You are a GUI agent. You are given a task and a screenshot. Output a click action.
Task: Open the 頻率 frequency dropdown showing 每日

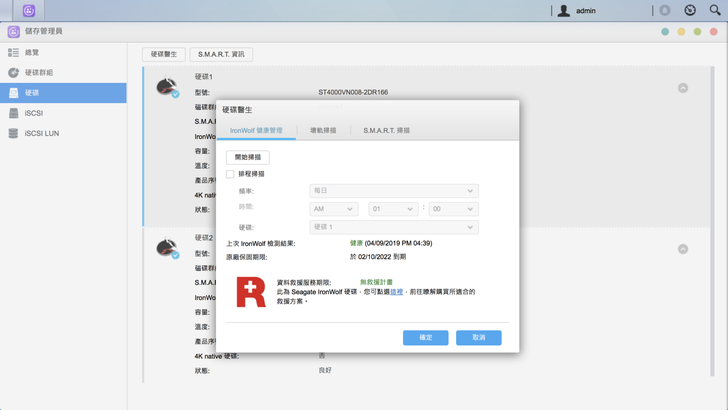tap(393, 190)
